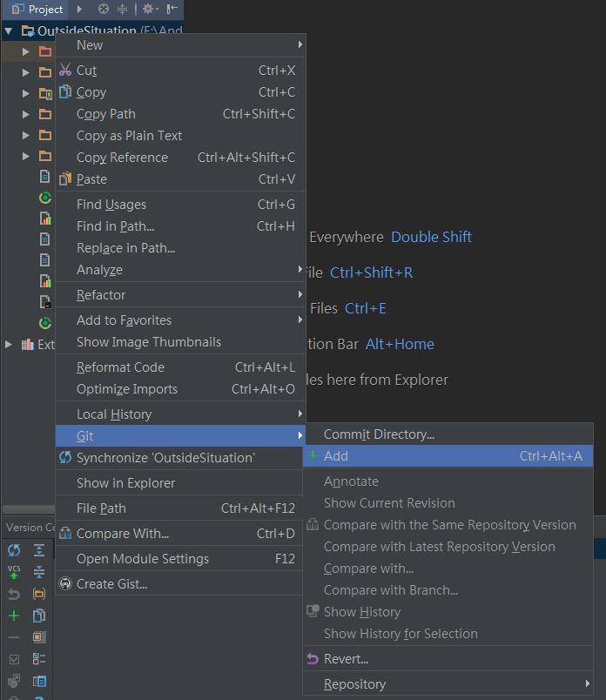Screen dimensions: 606x700
Task: Select Add in the Git submenu
Action: point(335,456)
